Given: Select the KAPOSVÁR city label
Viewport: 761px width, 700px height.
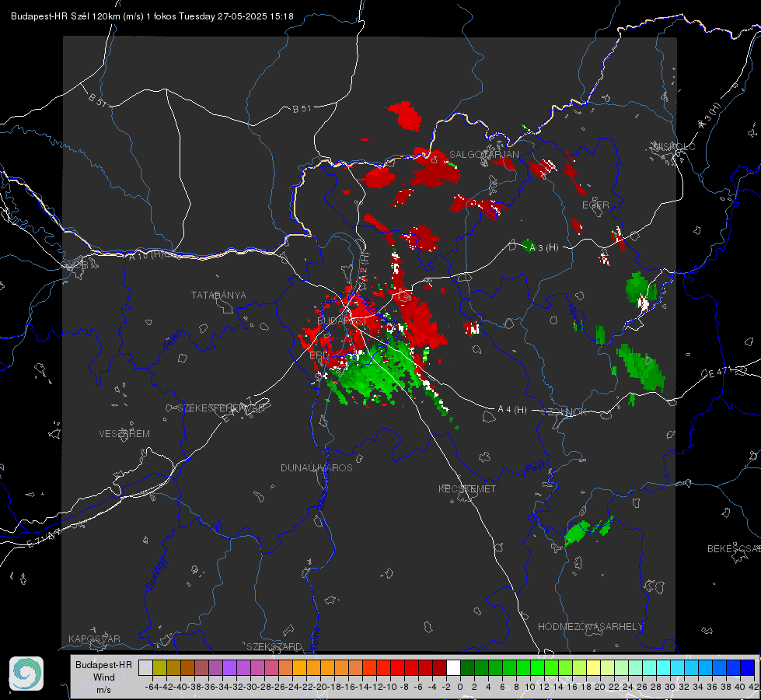Looking at the screenshot, I should click(94, 639).
